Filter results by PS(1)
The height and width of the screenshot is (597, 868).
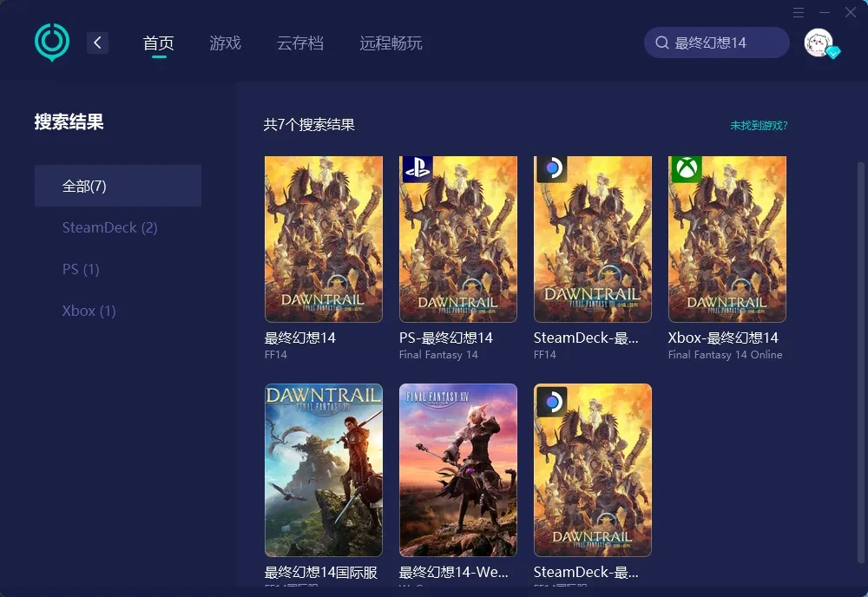(80, 269)
